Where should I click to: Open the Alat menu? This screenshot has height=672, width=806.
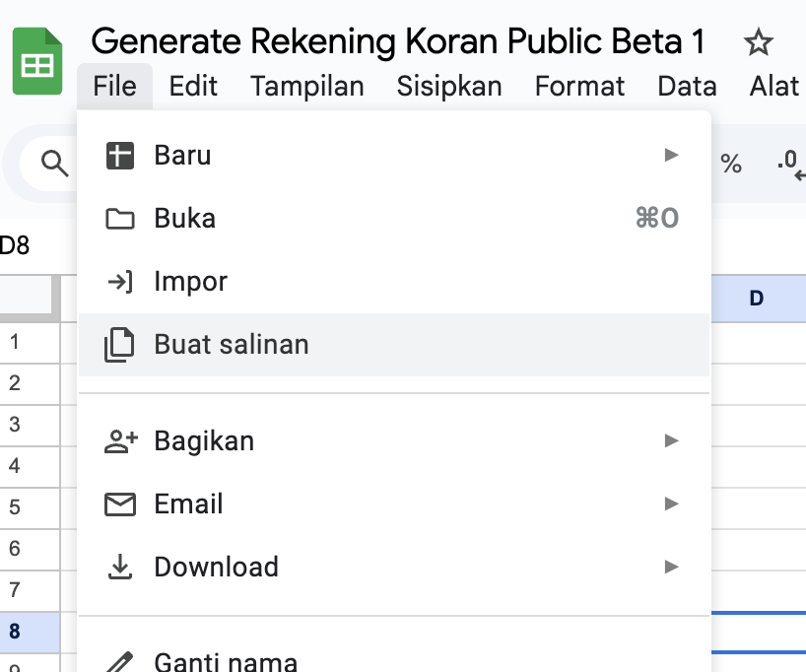pyautogui.click(x=774, y=86)
